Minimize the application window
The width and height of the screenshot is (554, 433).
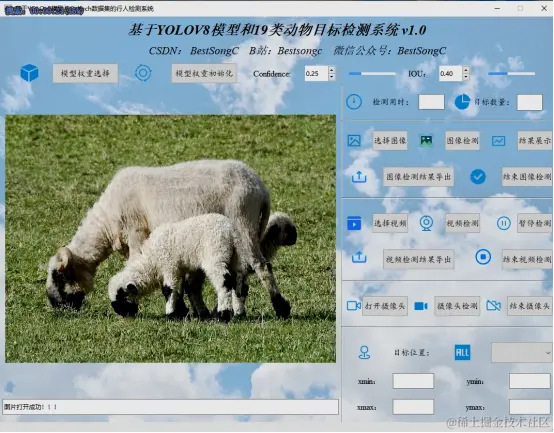coord(497,8)
